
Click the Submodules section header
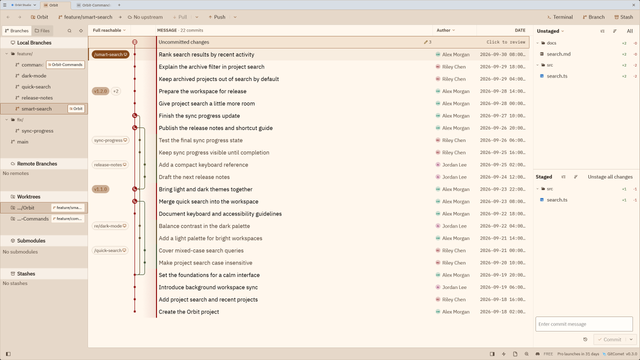click(44, 241)
